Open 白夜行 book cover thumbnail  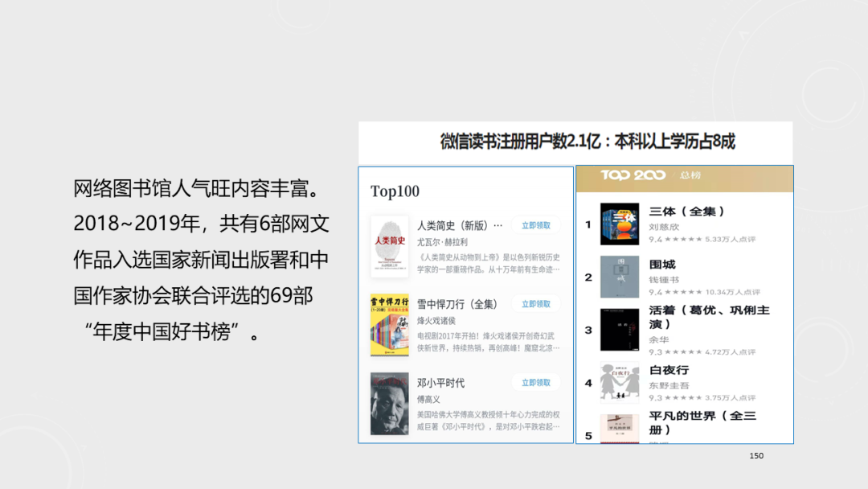coord(620,383)
